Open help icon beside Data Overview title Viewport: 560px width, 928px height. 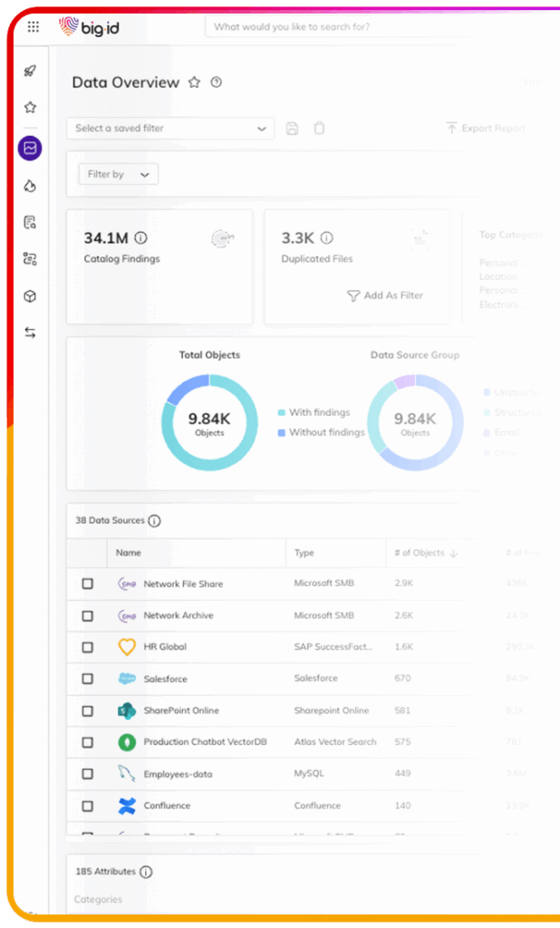(x=216, y=82)
